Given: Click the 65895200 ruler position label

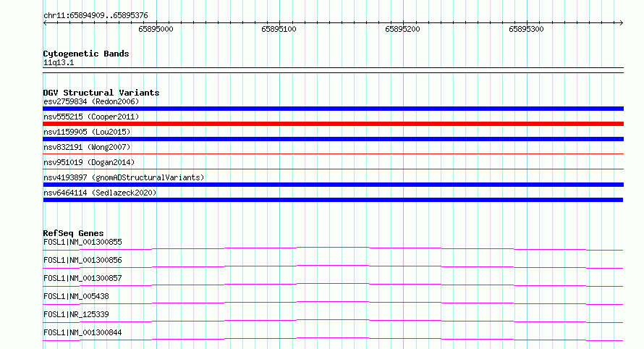Looking at the screenshot, I should click(x=402, y=29).
